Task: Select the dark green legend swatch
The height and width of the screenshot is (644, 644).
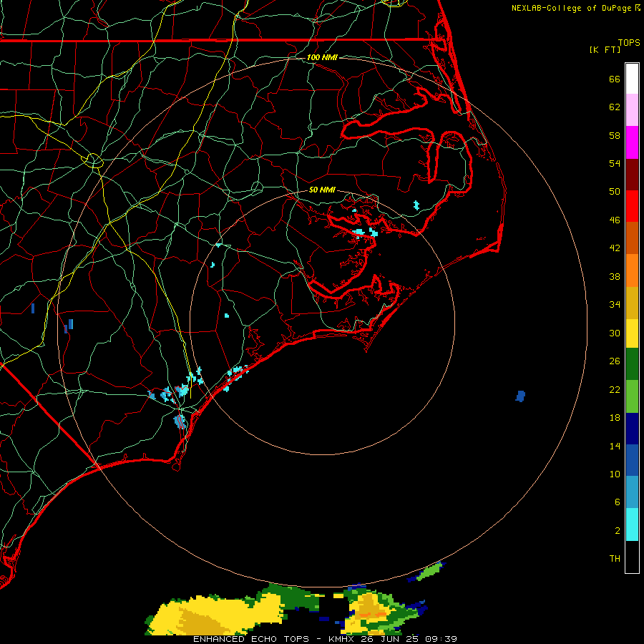Action: (x=632, y=364)
